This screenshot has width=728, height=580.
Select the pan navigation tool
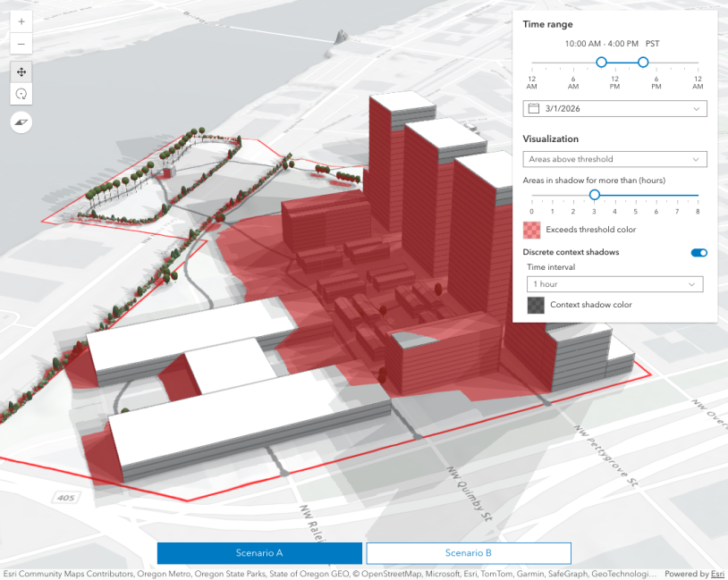coord(21,71)
